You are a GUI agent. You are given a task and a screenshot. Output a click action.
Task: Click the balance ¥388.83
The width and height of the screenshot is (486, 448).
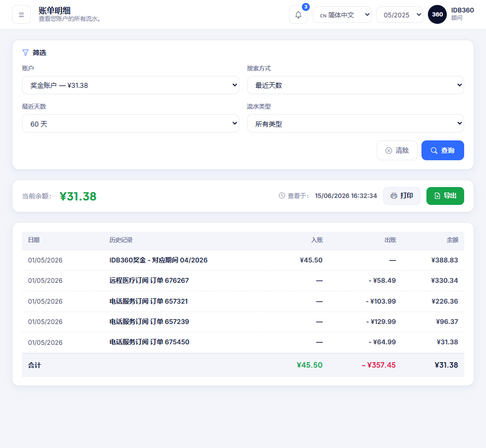coord(444,260)
